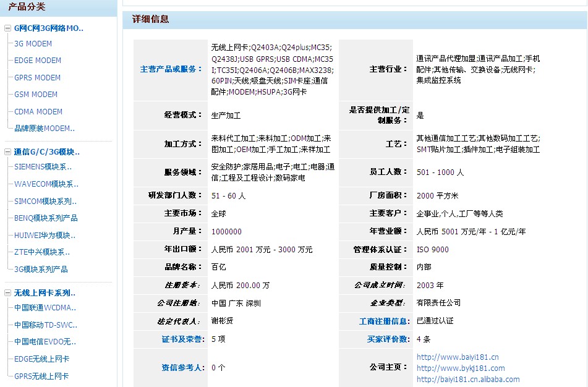The image size is (588, 387).
Task: Click the 2003 年 founding year value
Action: point(430,286)
